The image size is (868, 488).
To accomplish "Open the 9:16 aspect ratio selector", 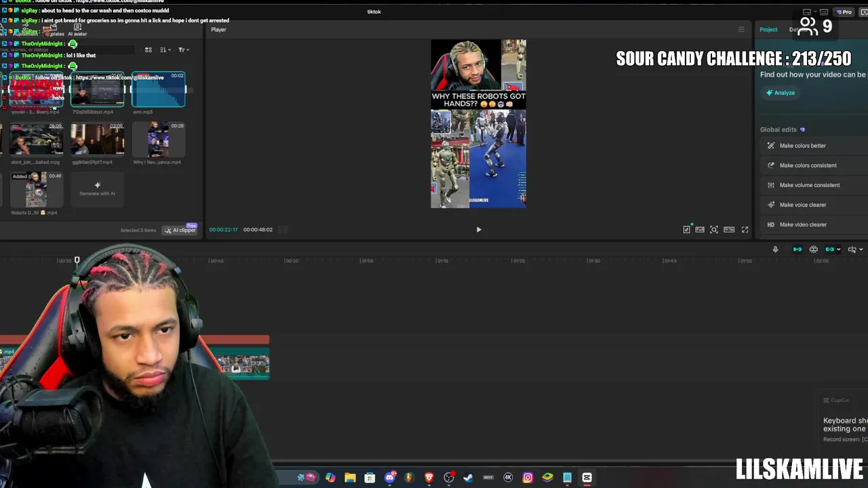I will 729,230.
